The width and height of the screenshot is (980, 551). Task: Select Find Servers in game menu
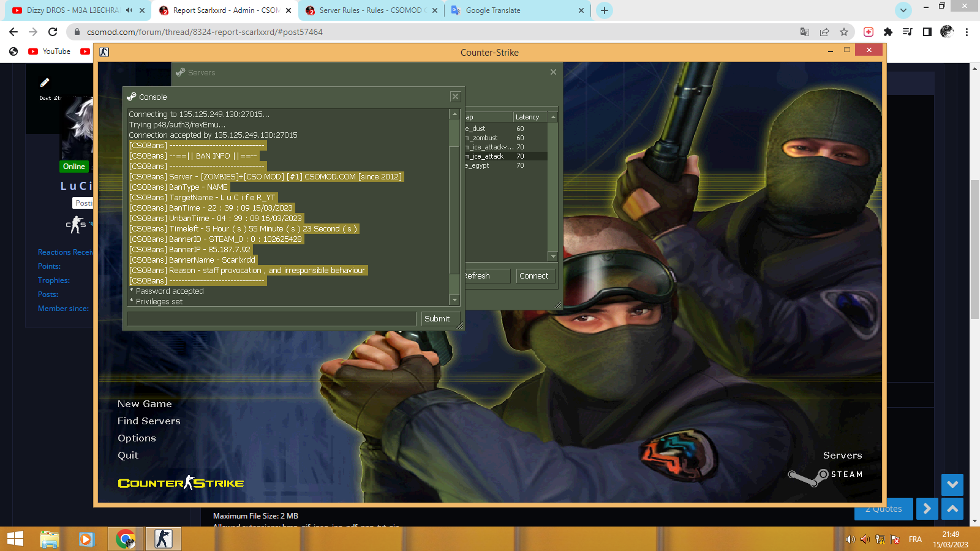[149, 421]
